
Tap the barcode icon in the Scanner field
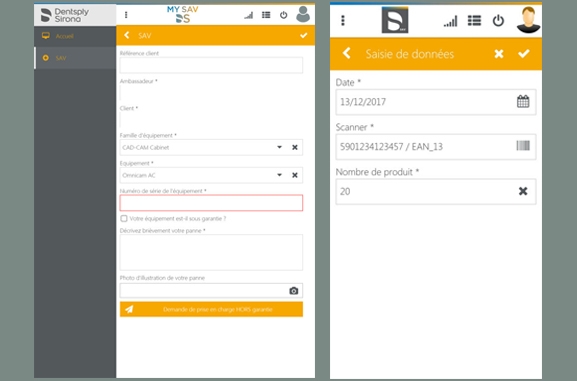[523, 146]
